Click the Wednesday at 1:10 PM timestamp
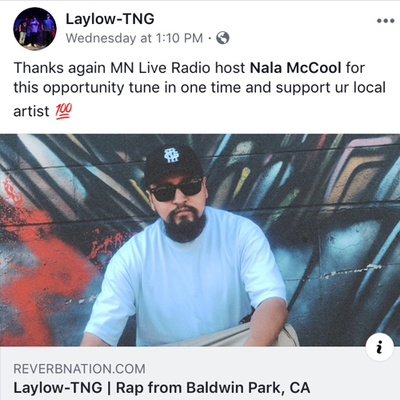This screenshot has width=400, height=400. 134,38
